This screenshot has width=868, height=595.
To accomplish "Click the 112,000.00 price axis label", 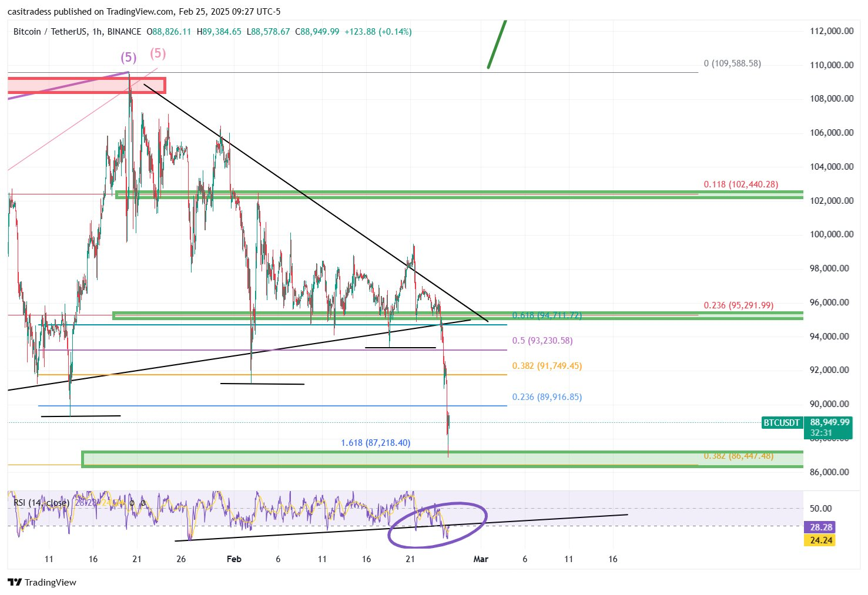I will [x=832, y=31].
